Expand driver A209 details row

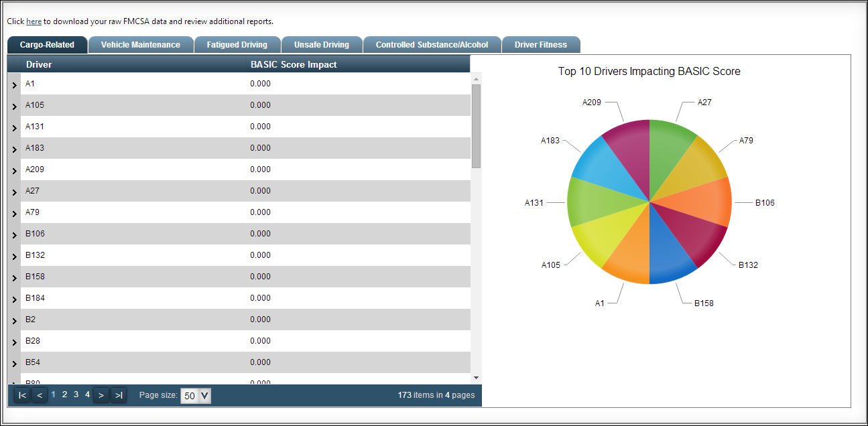14,170
